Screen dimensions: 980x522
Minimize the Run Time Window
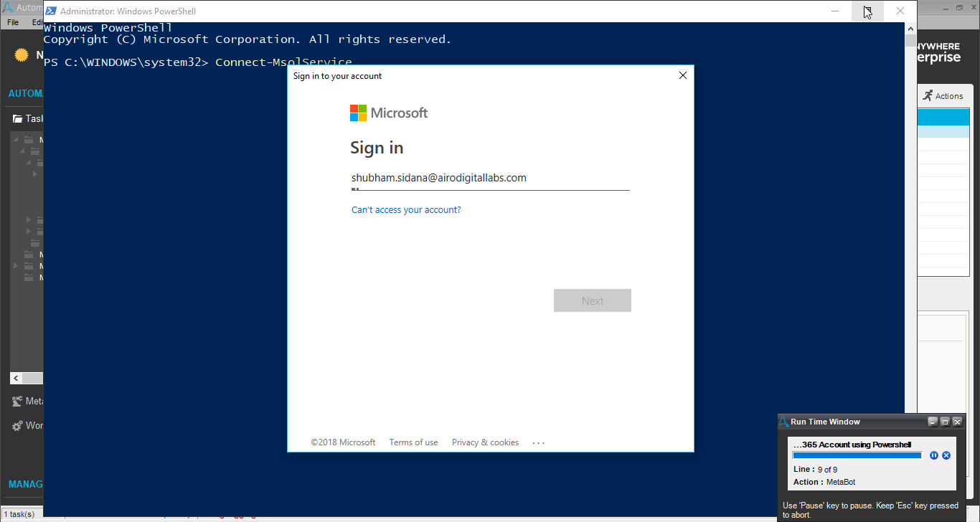pyautogui.click(x=933, y=422)
